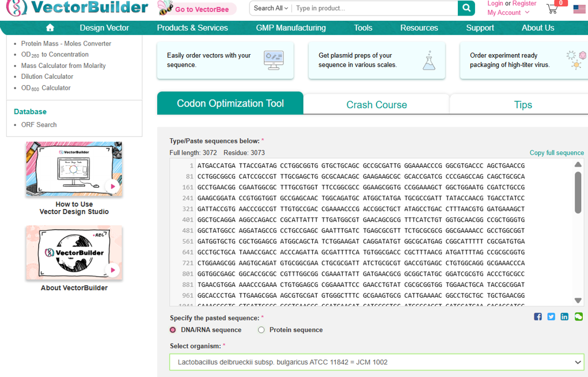Go to the home icon in navbar
Viewport: 588px width, 377px height.
coord(50,28)
